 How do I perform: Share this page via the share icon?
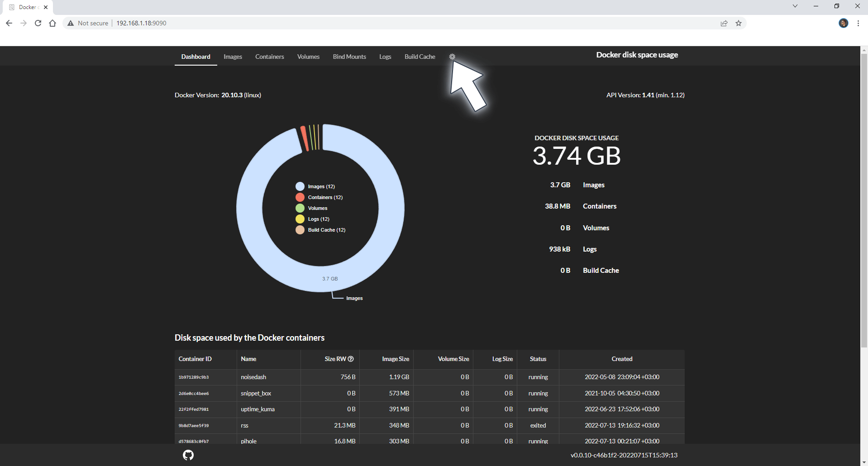click(724, 23)
